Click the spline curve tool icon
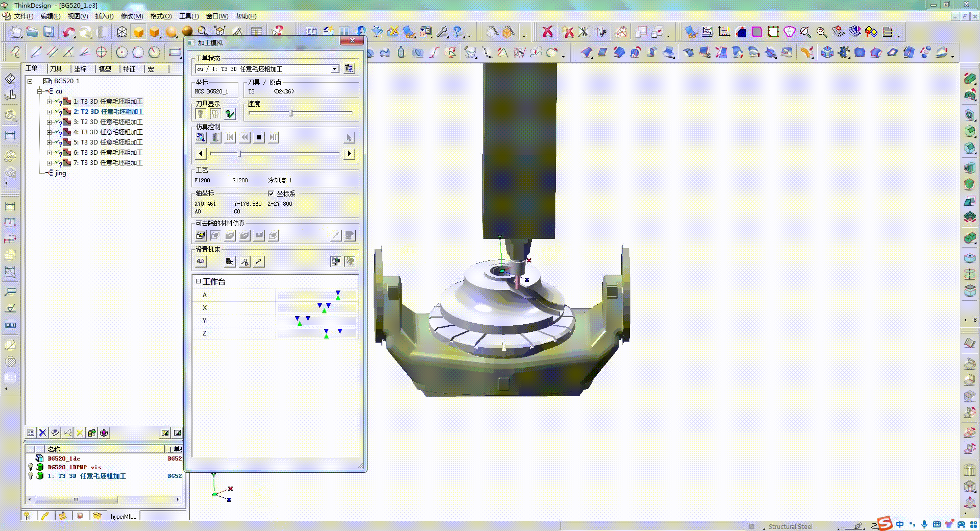 15,52
